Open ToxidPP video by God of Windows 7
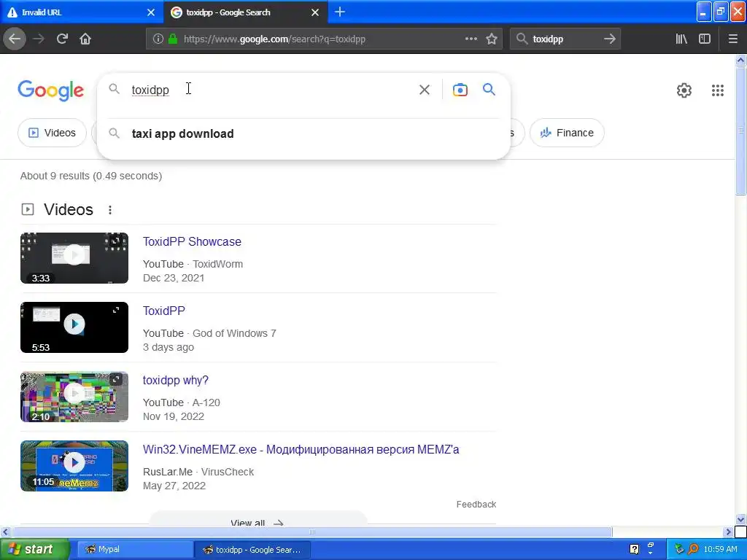The width and height of the screenshot is (747, 560). click(x=164, y=311)
